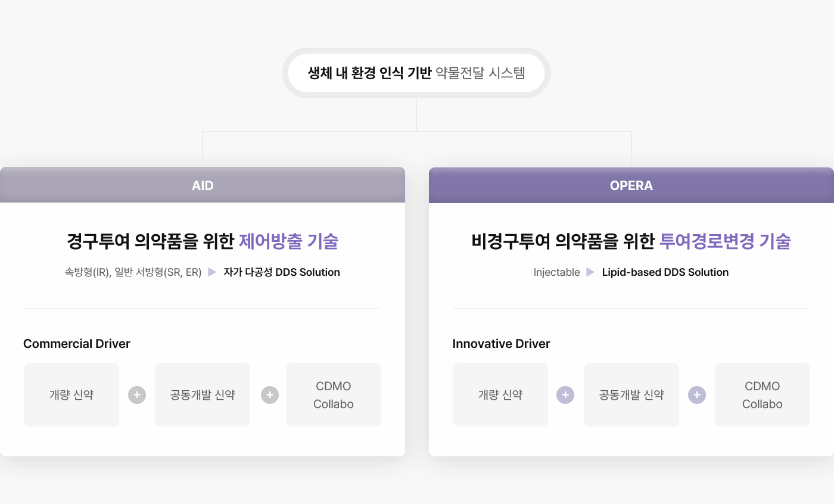
Task: Select the OPERA header tab
Action: (631, 185)
